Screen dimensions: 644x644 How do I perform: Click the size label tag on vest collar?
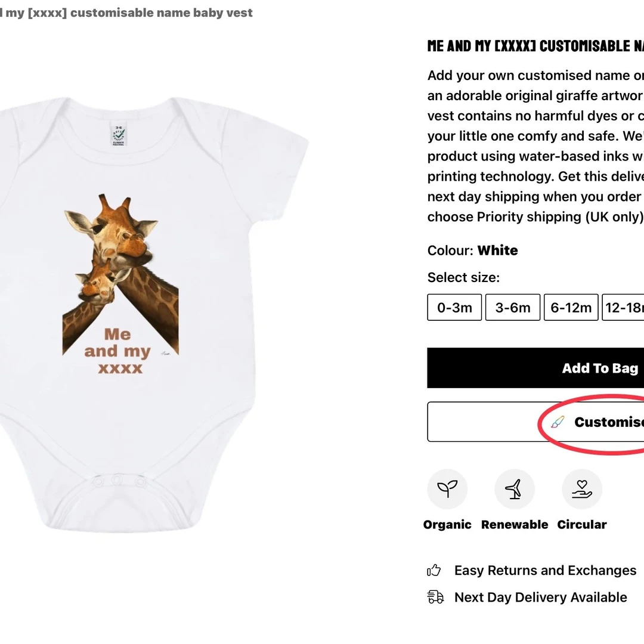click(x=119, y=135)
